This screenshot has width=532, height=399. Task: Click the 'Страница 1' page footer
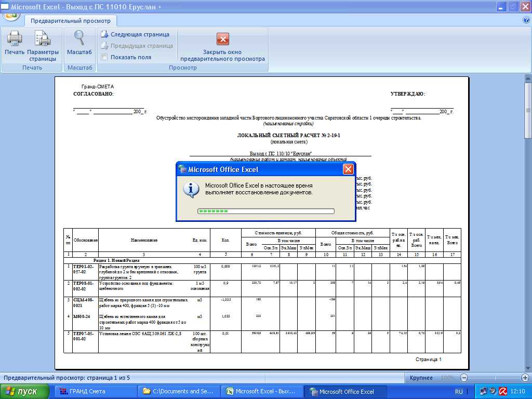(x=429, y=360)
